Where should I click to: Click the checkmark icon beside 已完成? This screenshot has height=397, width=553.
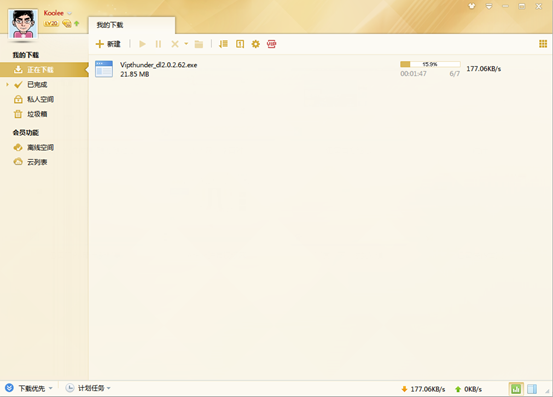click(x=18, y=85)
